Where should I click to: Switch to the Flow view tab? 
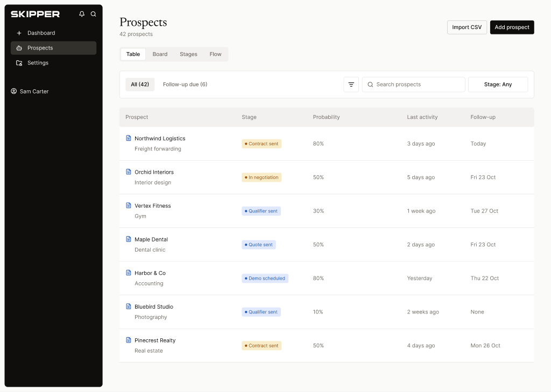point(215,54)
